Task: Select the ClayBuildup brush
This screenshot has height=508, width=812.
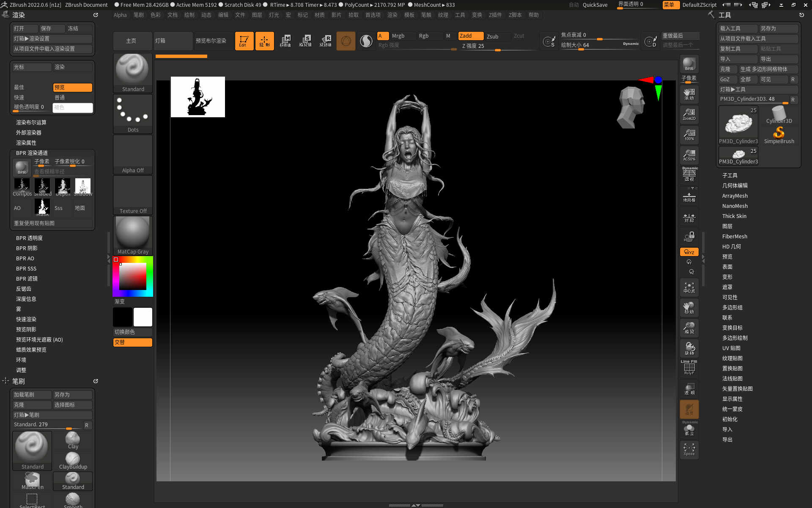Action: tap(73, 461)
